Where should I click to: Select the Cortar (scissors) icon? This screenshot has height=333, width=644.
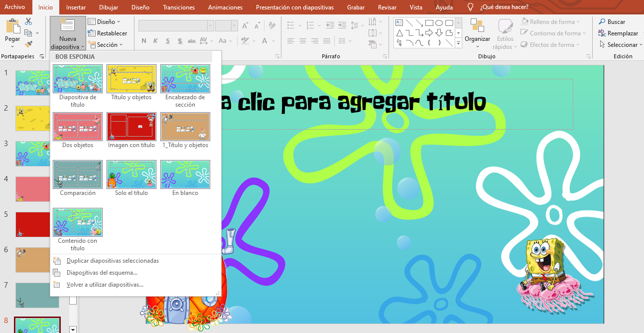[28, 21]
